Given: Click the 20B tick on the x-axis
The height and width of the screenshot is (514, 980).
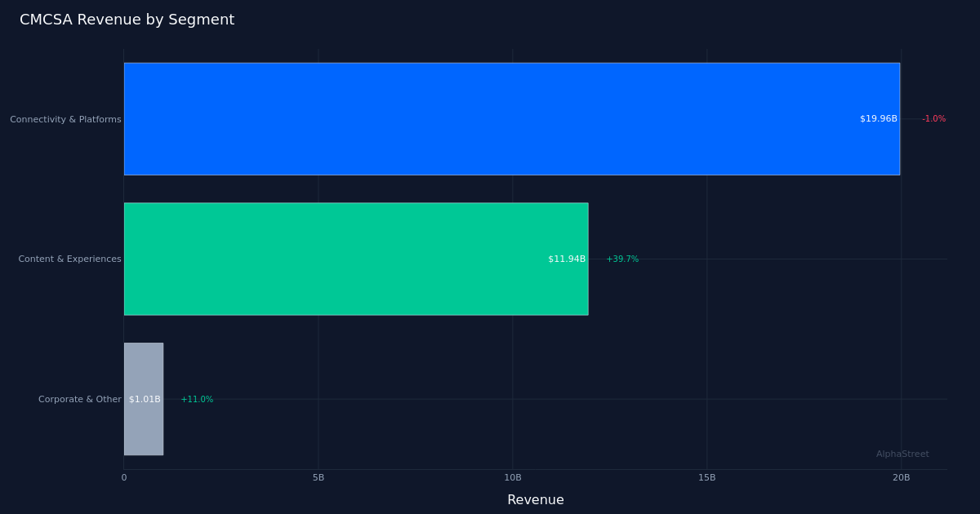Looking at the screenshot, I should click(901, 478).
